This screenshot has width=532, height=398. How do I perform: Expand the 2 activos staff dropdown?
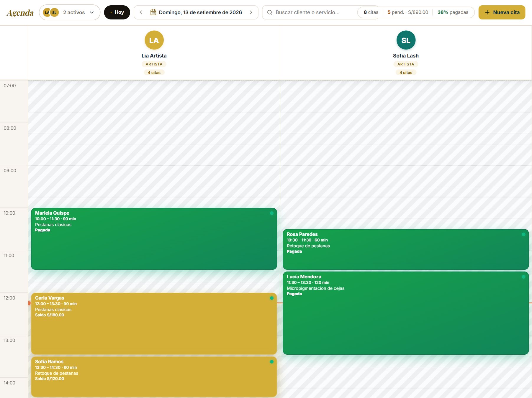pos(70,12)
